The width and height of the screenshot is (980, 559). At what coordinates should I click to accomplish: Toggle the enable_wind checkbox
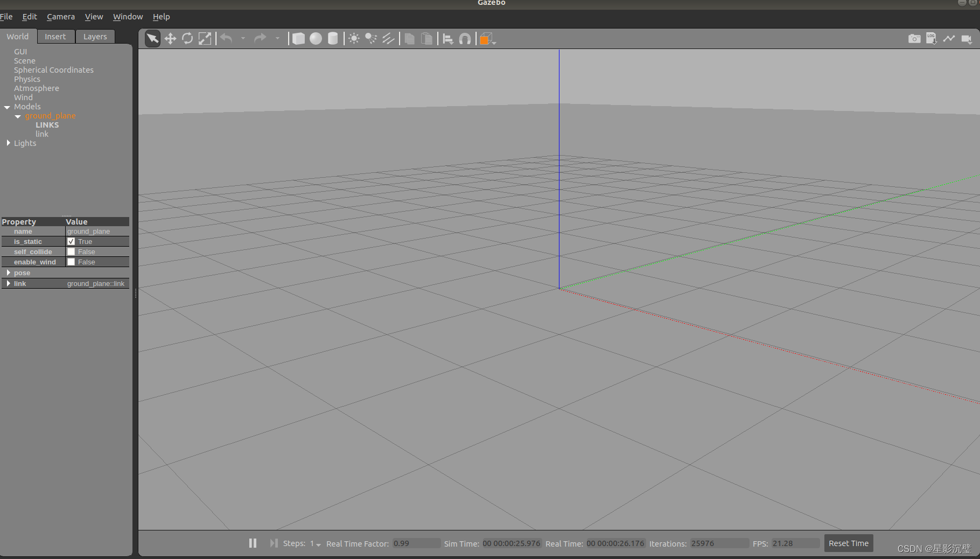[71, 262]
